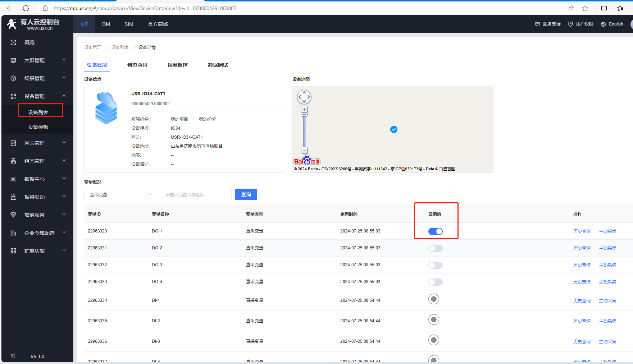Collapse the sidebar using bottom-left menu icon
This screenshot has height=364, width=633.
[13, 356]
